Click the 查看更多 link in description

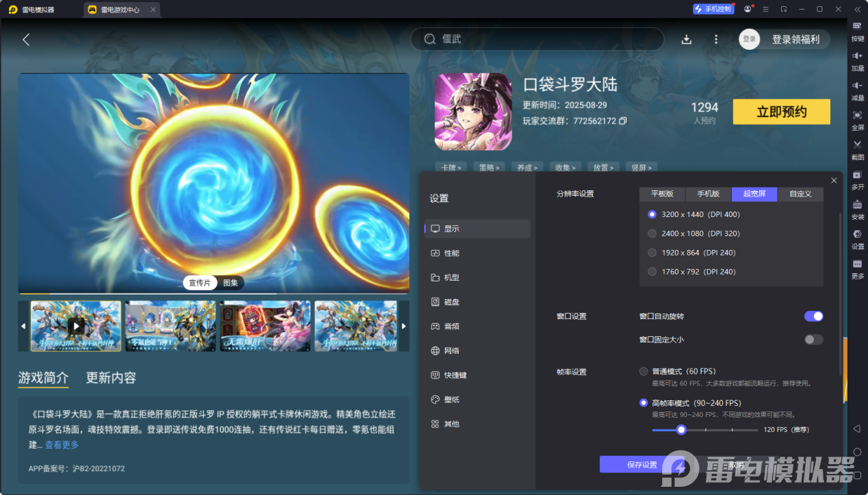pos(62,445)
